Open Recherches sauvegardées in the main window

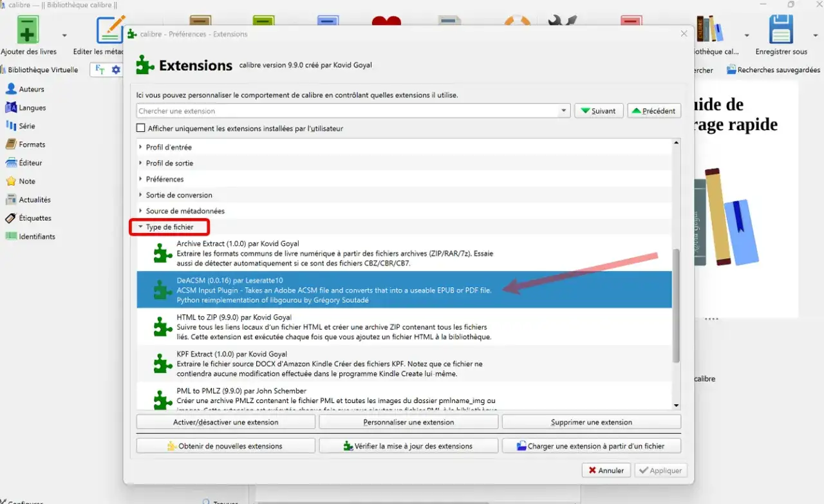773,70
